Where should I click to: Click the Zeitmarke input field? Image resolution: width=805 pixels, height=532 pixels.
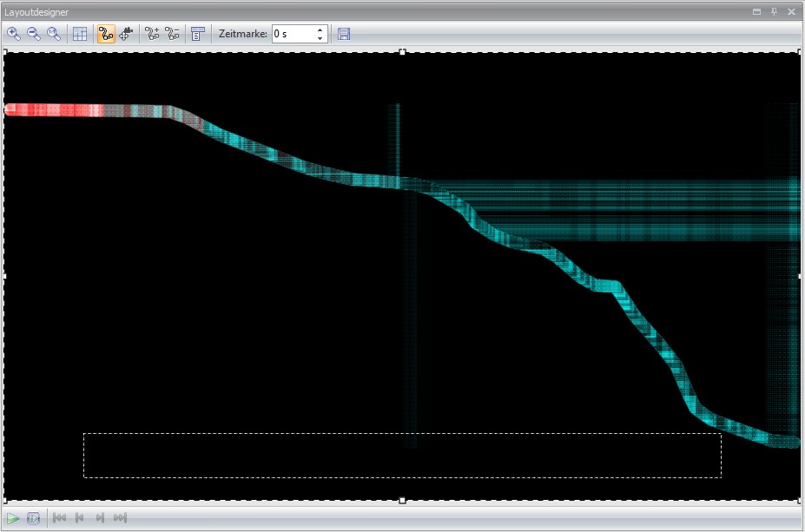tap(292, 34)
